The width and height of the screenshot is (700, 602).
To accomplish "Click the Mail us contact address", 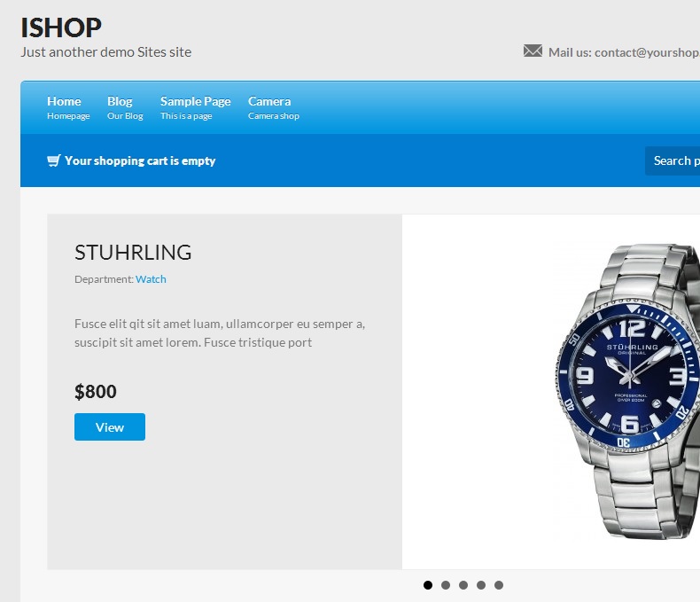I will [624, 52].
